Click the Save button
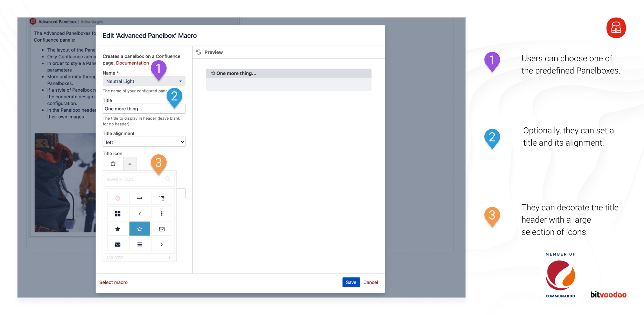The height and width of the screenshot is (315, 644). pos(351,282)
